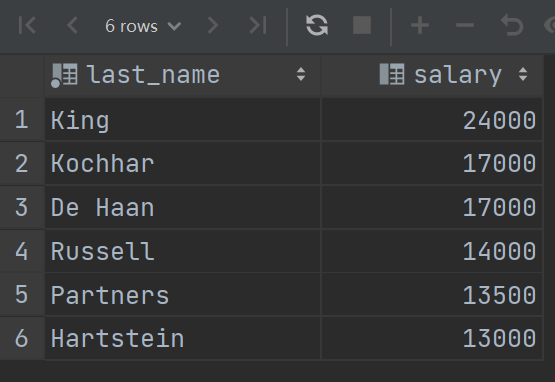
Task: Select the De Haan cell
Action: [x=183, y=207]
